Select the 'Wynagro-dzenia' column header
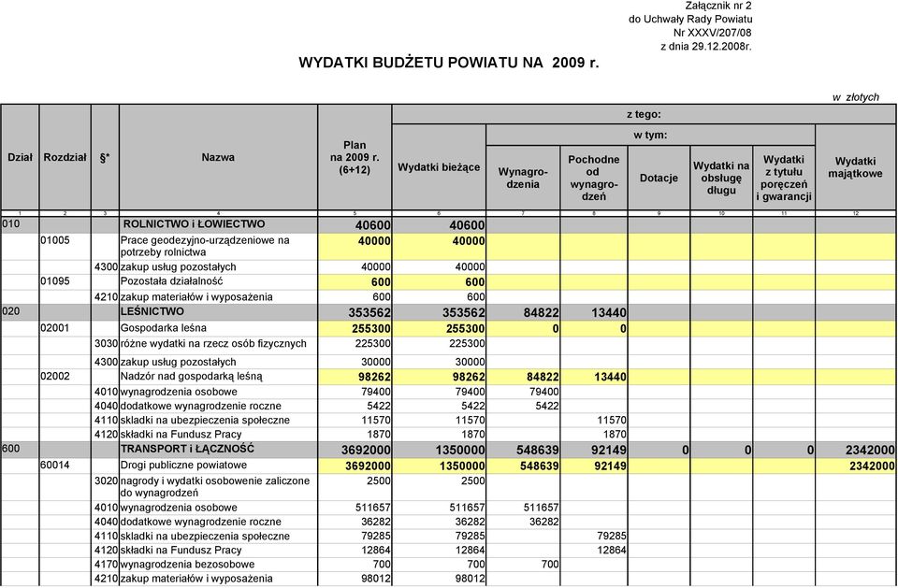 coord(523,178)
